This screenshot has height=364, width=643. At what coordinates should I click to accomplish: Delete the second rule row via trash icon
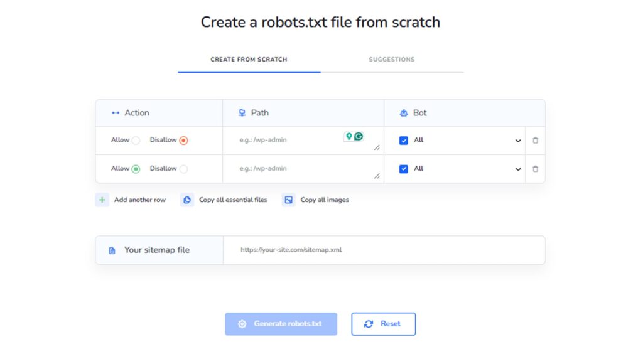pyautogui.click(x=535, y=169)
